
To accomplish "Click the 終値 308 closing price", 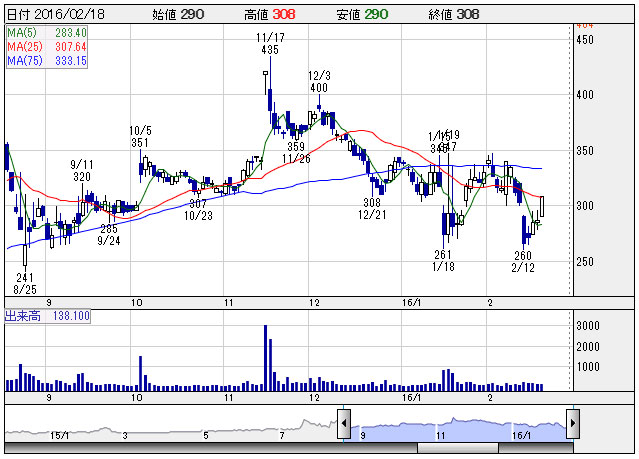I will [x=454, y=15].
